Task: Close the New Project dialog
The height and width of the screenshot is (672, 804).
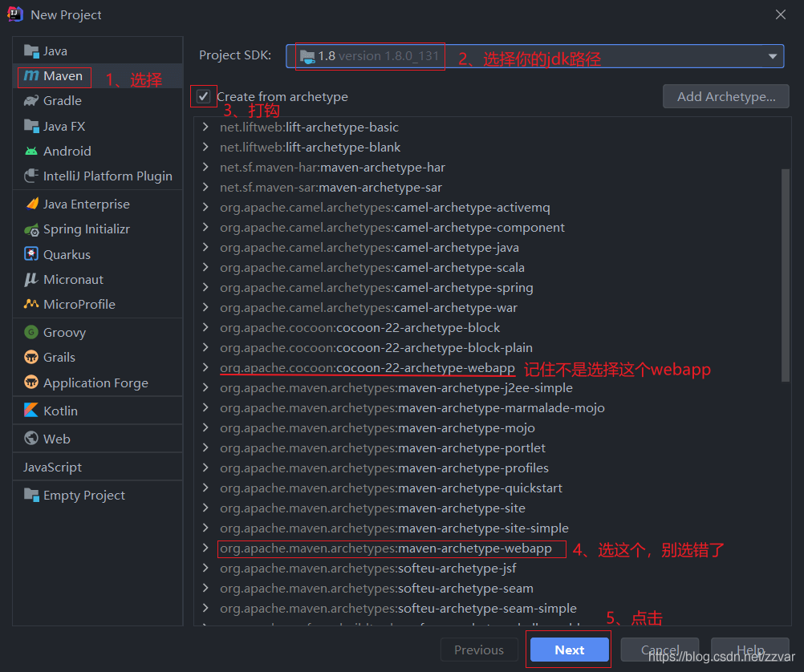Action: coord(781,14)
